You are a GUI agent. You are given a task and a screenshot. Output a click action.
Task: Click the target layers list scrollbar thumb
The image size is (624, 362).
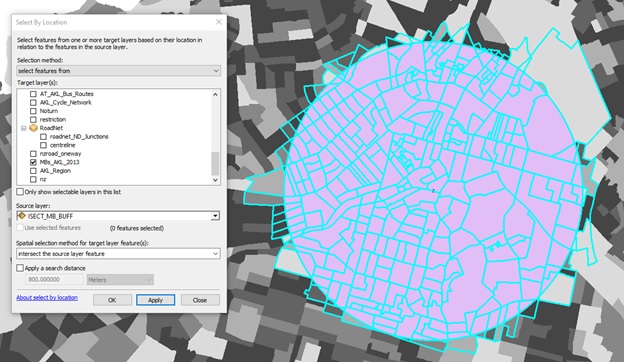click(215, 163)
